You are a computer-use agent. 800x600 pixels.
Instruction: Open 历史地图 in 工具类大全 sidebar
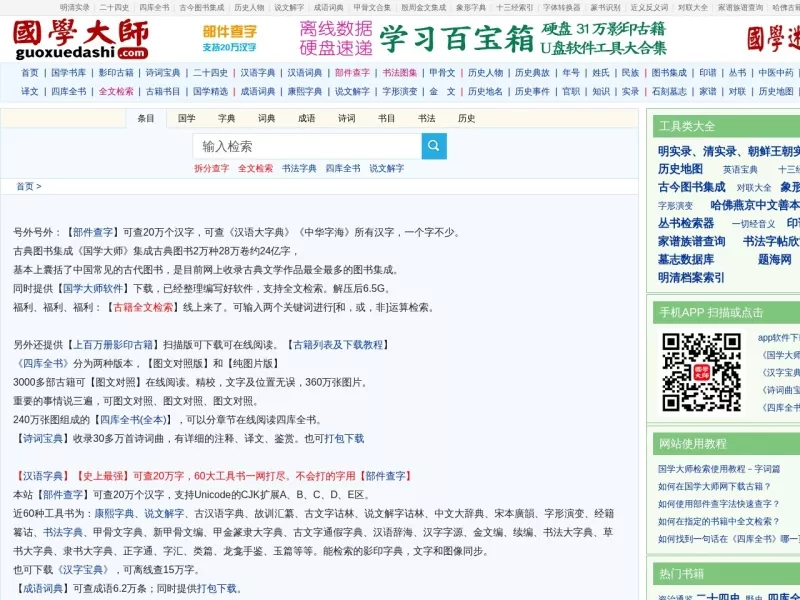click(680, 169)
